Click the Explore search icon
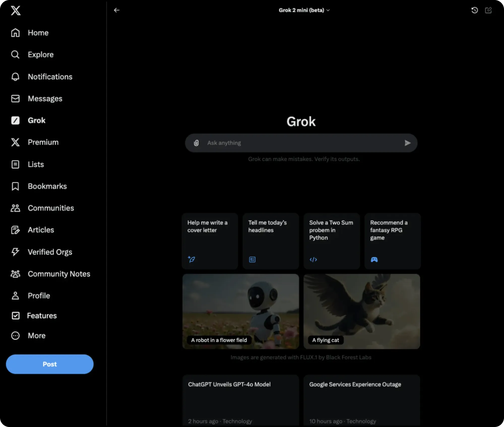504x427 pixels. click(15, 55)
